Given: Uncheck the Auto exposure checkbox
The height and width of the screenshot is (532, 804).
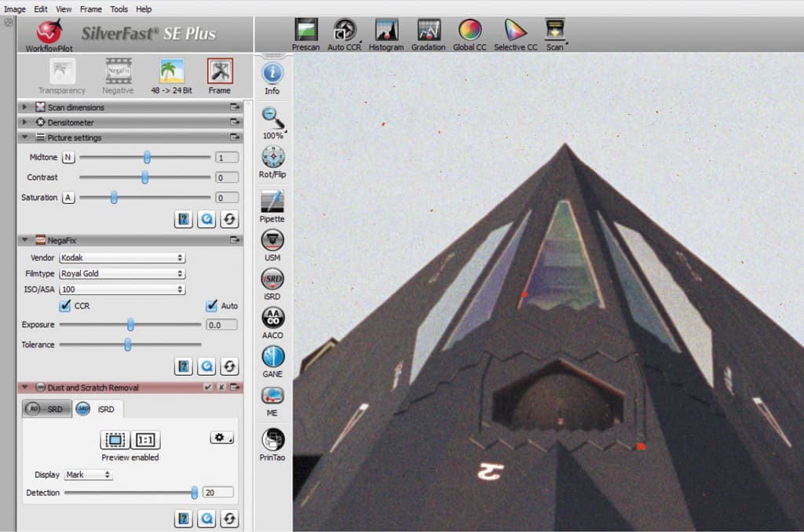Looking at the screenshot, I should click(x=211, y=305).
